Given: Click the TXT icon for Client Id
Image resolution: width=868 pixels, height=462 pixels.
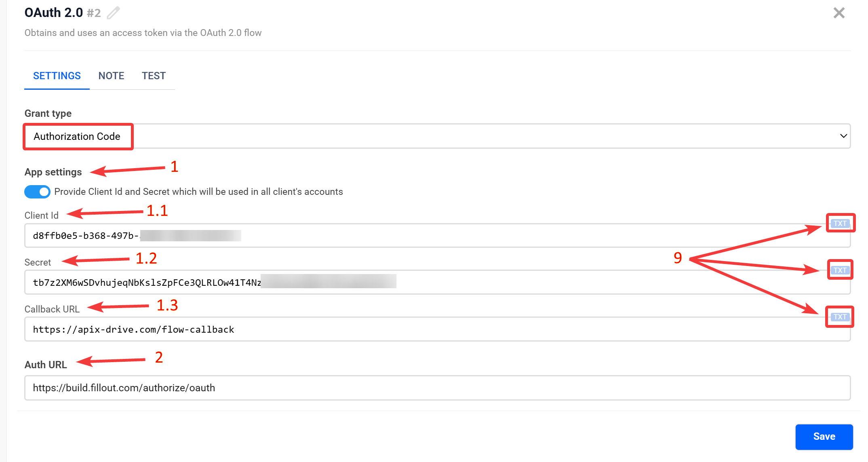Looking at the screenshot, I should point(840,223).
